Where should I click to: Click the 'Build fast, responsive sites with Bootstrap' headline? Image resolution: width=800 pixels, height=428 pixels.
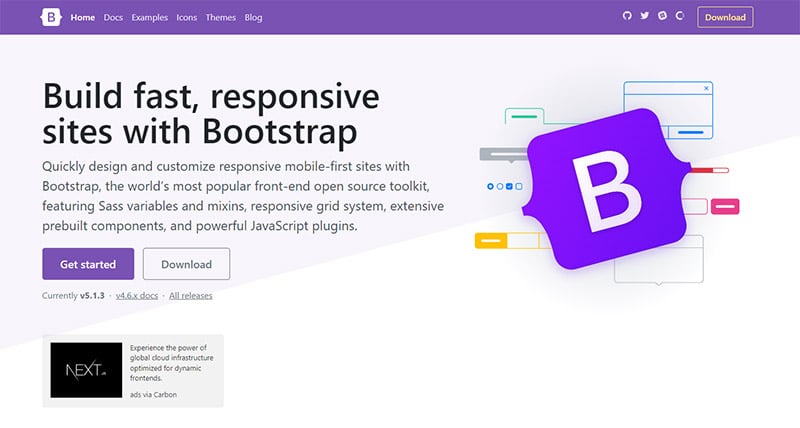[x=211, y=114]
